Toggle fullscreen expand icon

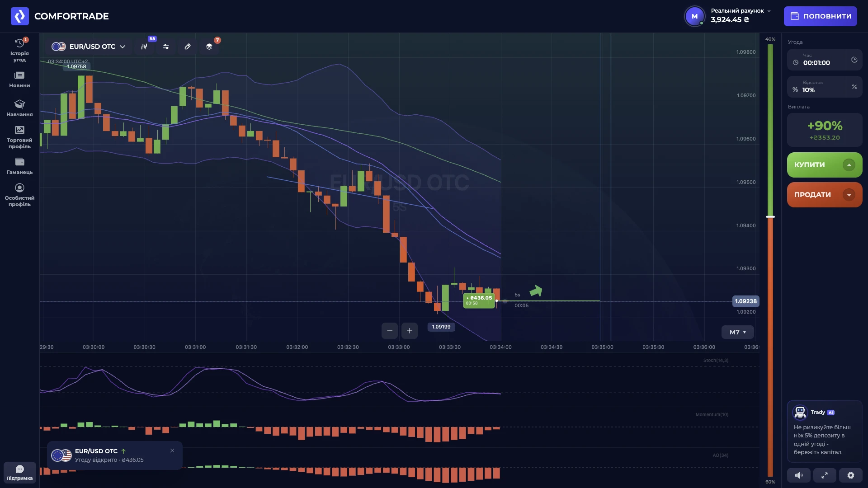[x=825, y=475]
